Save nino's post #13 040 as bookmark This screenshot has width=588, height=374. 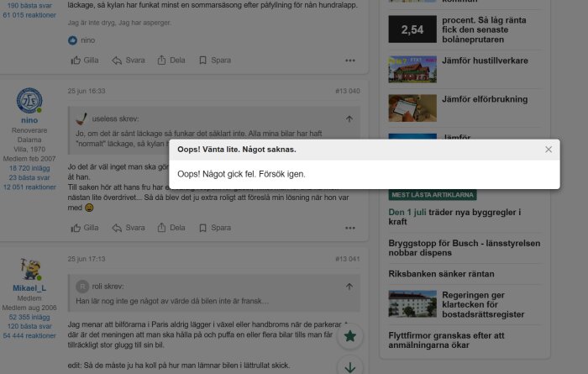pyautogui.click(x=215, y=228)
